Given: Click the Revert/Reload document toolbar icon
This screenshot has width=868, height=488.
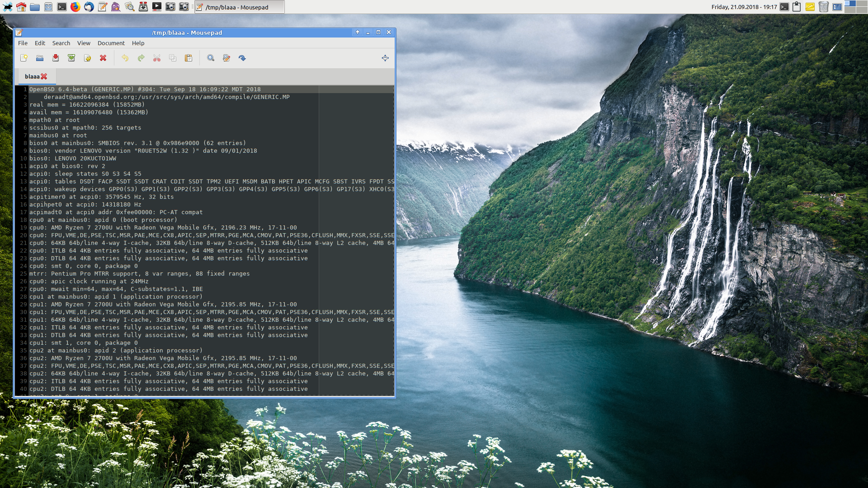Looking at the screenshot, I should click(87, 58).
